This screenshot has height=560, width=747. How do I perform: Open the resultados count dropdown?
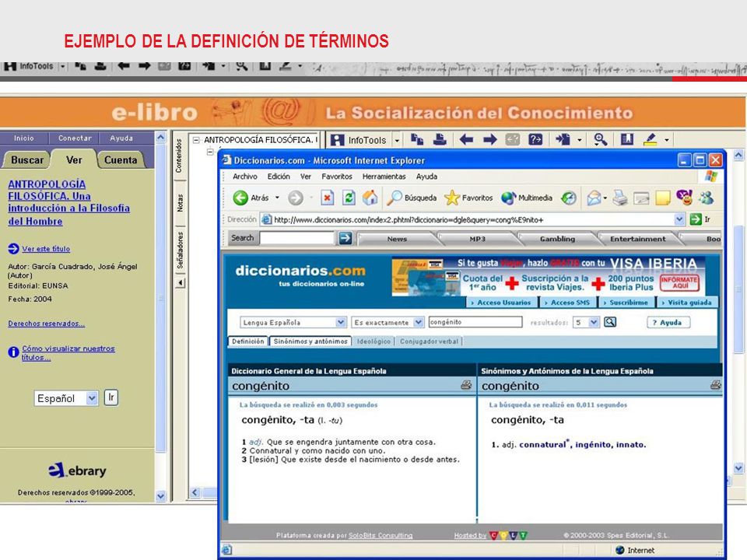point(594,322)
